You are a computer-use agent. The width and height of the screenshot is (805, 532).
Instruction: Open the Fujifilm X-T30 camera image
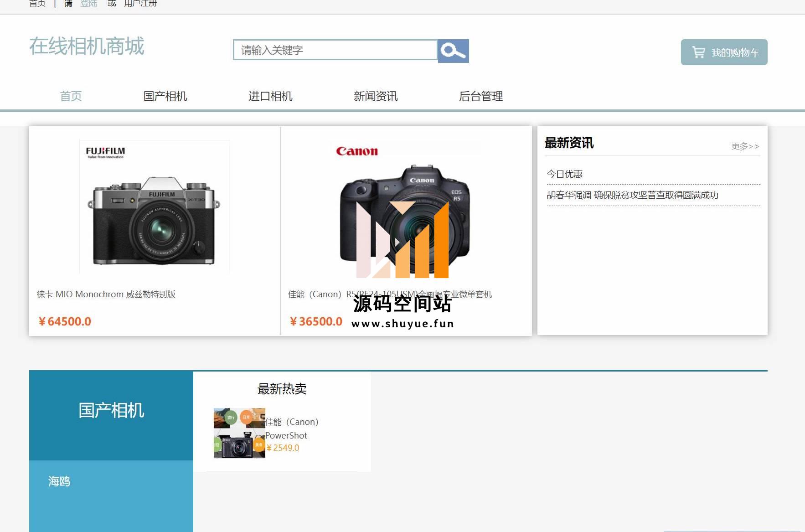pos(154,207)
